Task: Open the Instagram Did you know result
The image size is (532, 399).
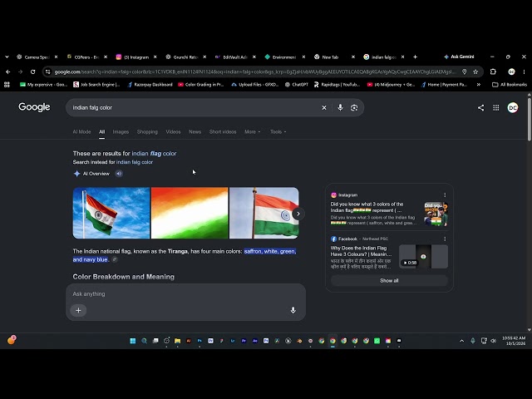Action: tap(367, 207)
